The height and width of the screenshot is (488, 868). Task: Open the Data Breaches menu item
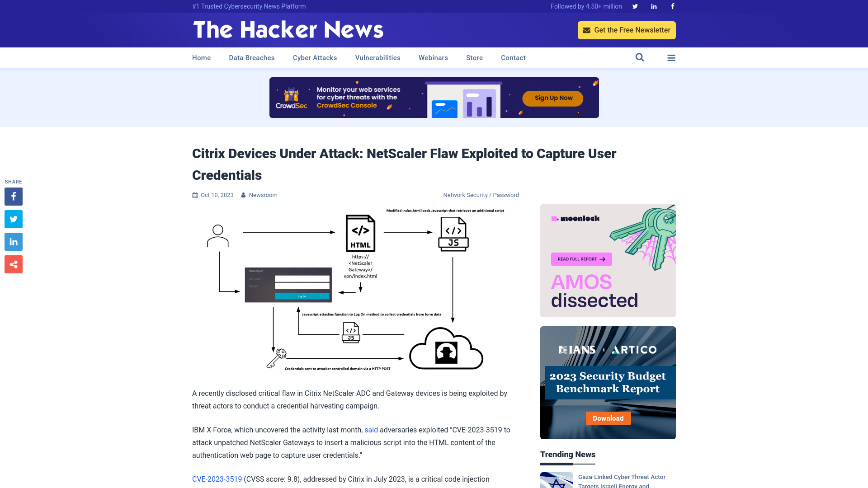(251, 58)
